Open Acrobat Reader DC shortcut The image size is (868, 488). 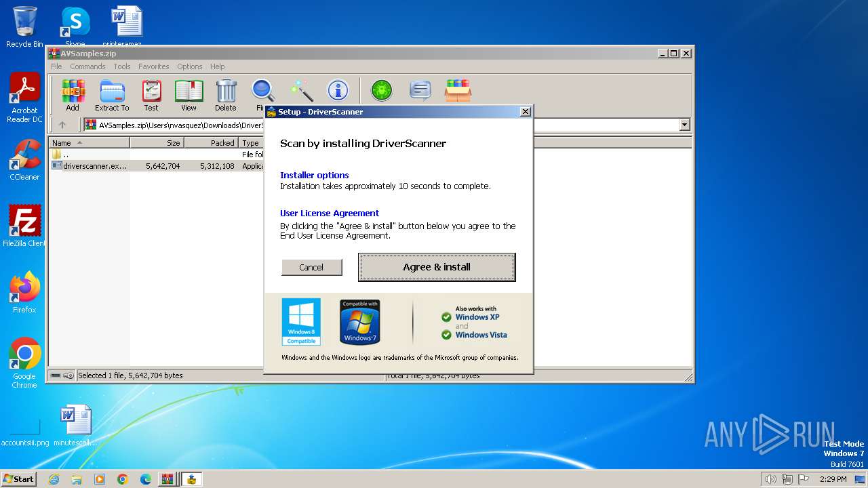24,98
